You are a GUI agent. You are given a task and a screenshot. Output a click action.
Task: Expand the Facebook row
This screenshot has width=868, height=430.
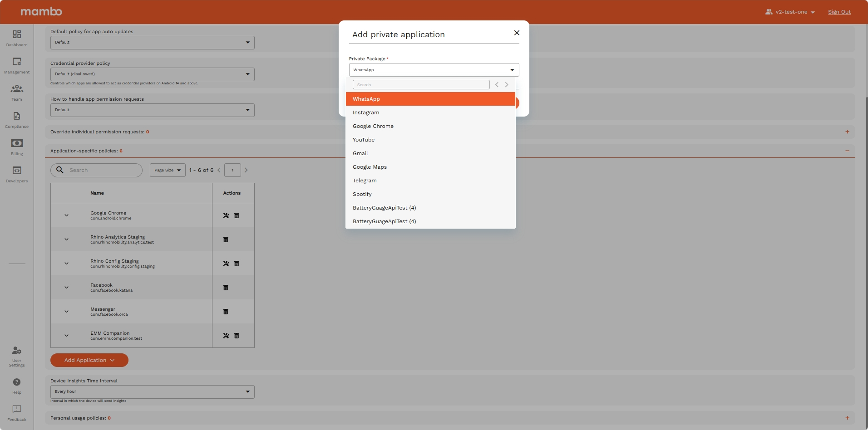point(66,288)
